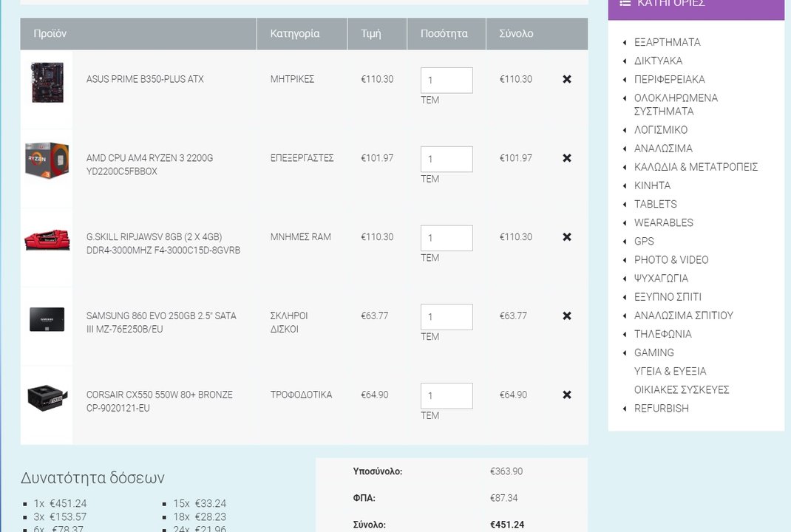The image size is (791, 532).
Task: Open ΜΗΤΡΙΚΕΣ category link in table
Action: point(292,79)
